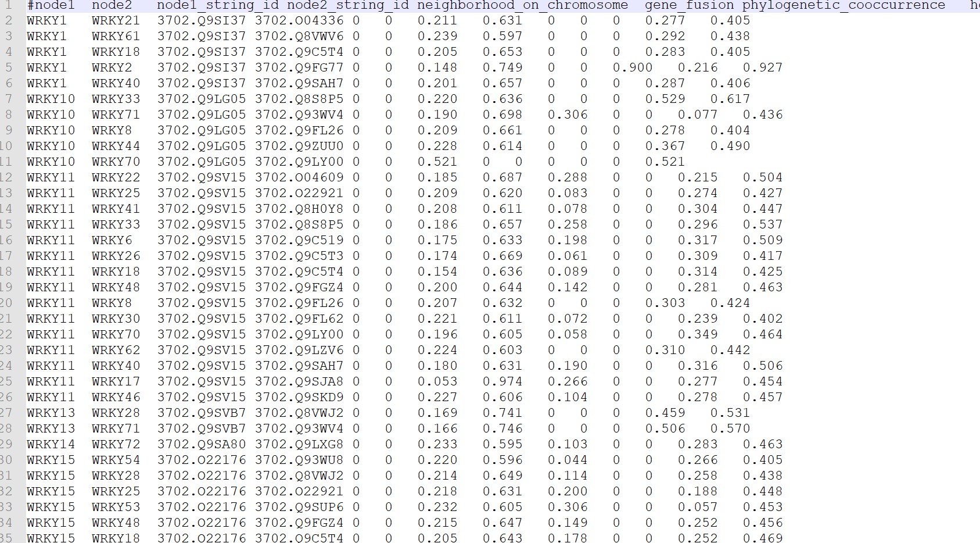Click WRKY62 in line 23

116,350
